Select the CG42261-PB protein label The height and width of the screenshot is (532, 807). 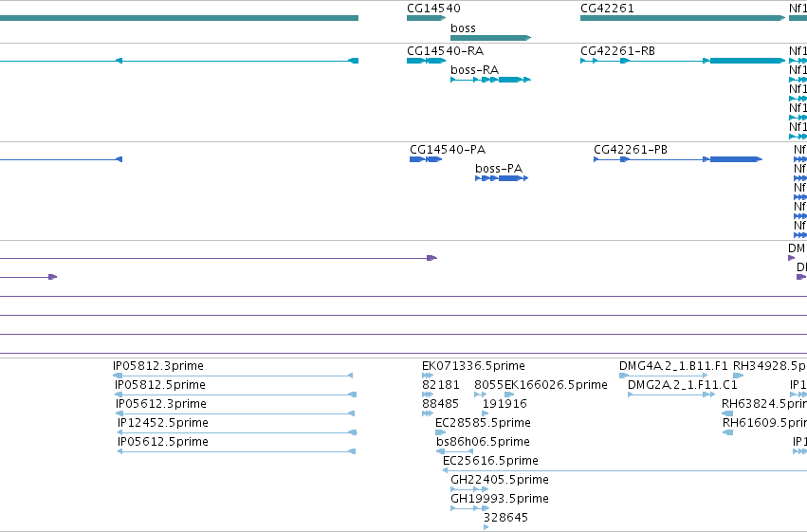pos(631,150)
